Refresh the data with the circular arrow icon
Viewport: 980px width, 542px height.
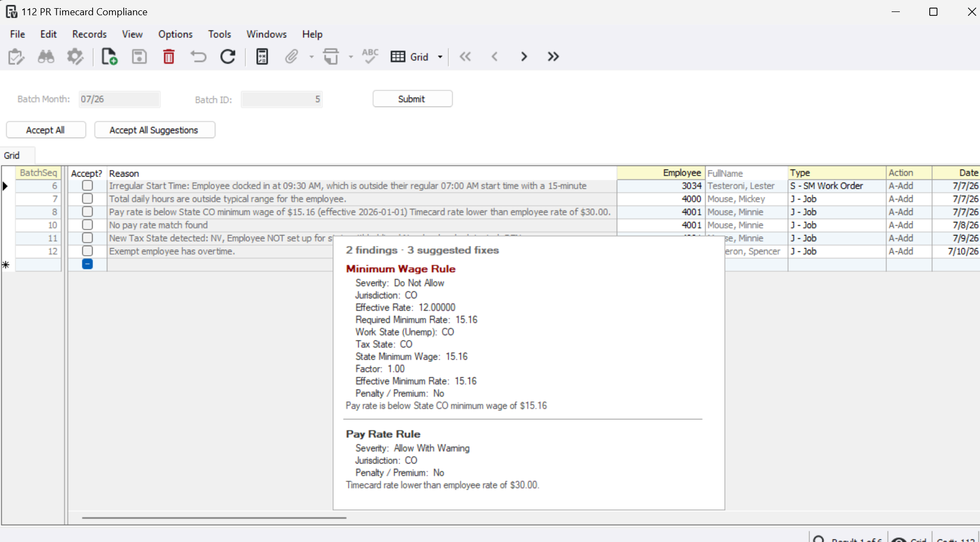(228, 57)
